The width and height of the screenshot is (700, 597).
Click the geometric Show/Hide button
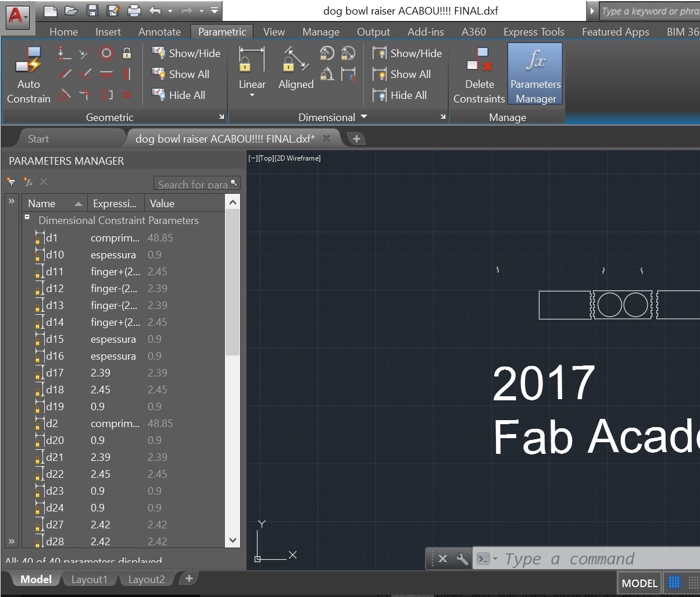coord(186,54)
